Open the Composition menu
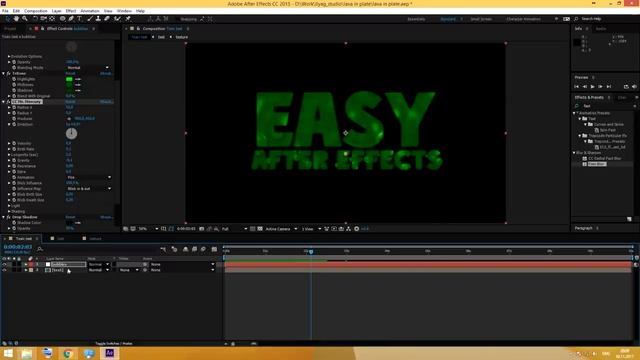This screenshot has height=360, width=640. [x=36, y=11]
